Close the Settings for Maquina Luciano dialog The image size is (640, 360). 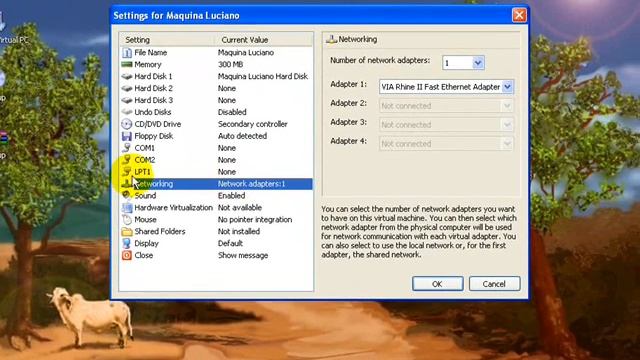click(519, 16)
